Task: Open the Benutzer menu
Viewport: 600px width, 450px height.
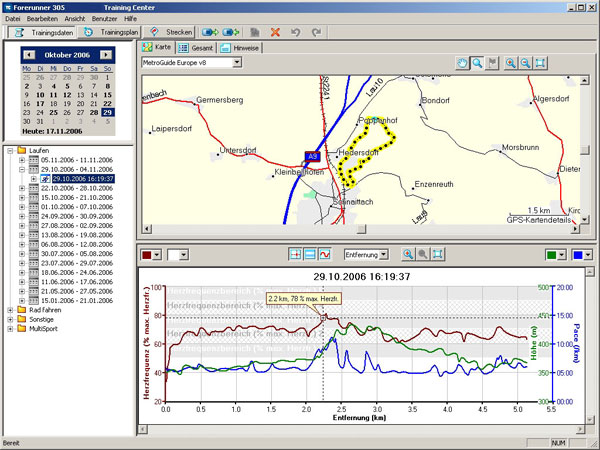Action: [x=104, y=19]
